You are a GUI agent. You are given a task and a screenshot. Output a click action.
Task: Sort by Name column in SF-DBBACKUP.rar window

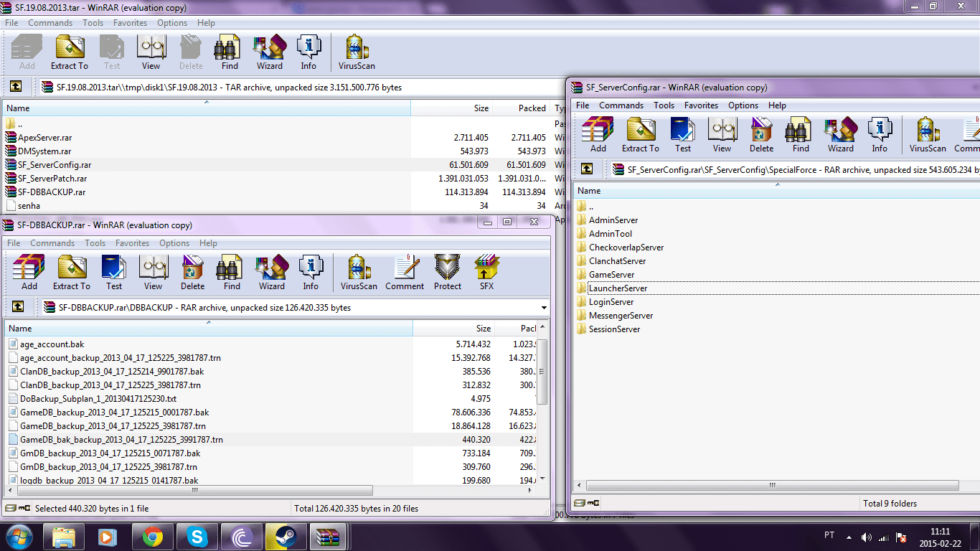[x=209, y=329]
